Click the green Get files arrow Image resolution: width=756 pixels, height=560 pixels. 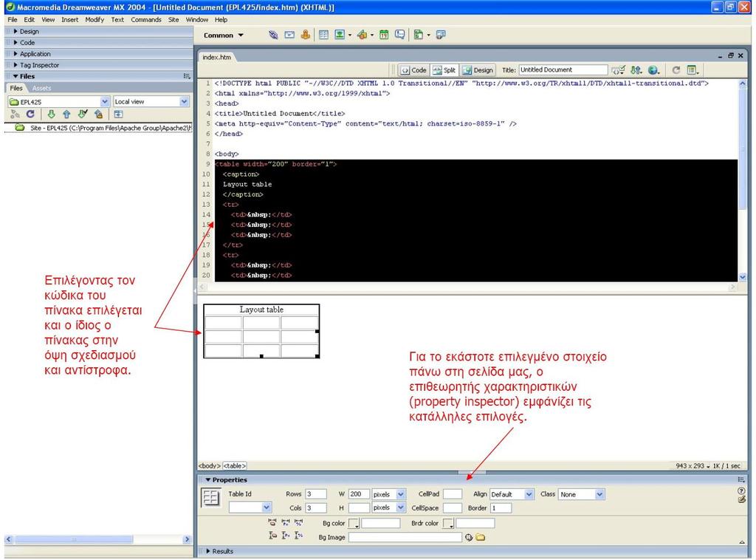[x=51, y=115]
